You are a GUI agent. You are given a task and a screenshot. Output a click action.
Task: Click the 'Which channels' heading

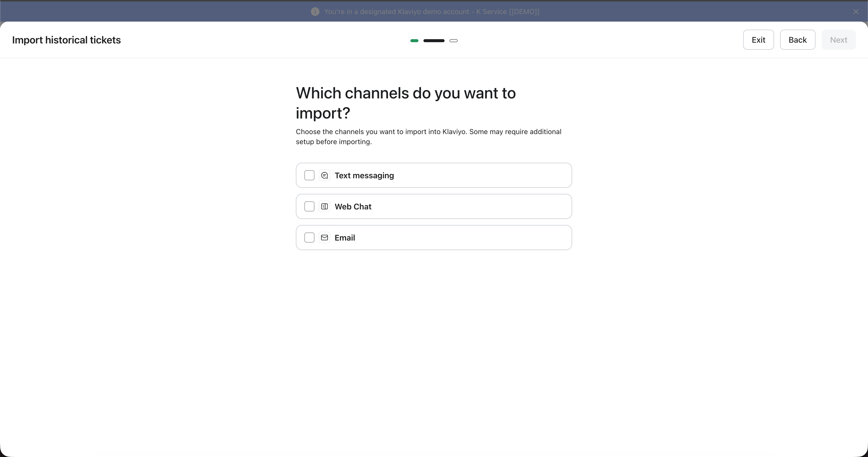[406, 103]
